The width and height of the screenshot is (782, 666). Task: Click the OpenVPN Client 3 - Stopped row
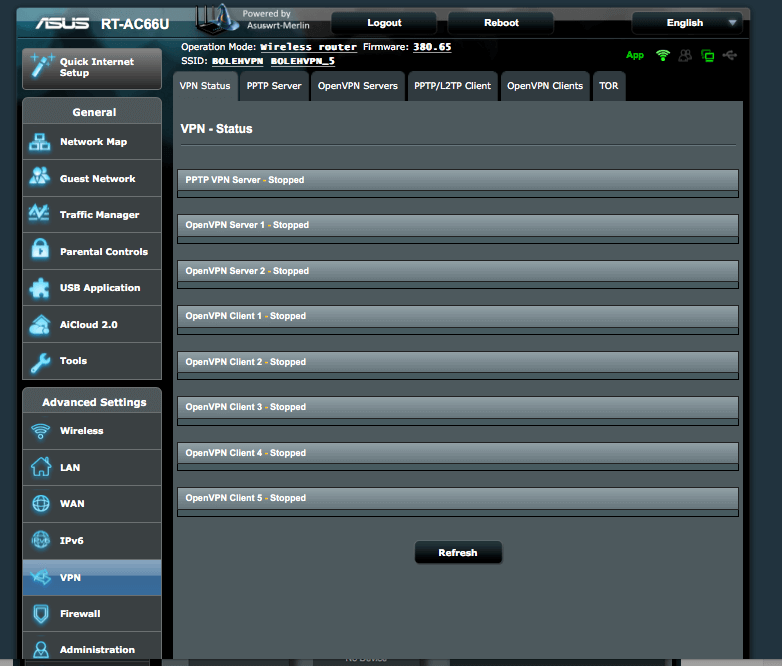click(x=458, y=407)
